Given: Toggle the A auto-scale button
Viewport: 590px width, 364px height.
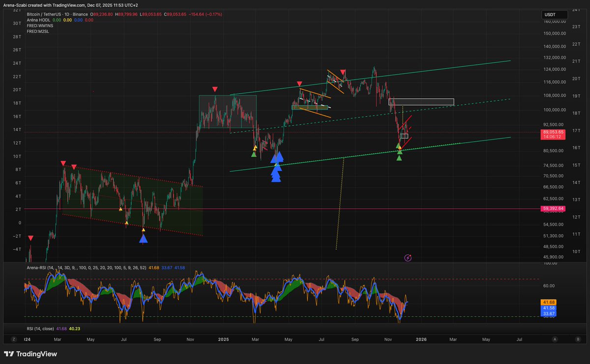Looking at the screenshot, I should [555, 339].
